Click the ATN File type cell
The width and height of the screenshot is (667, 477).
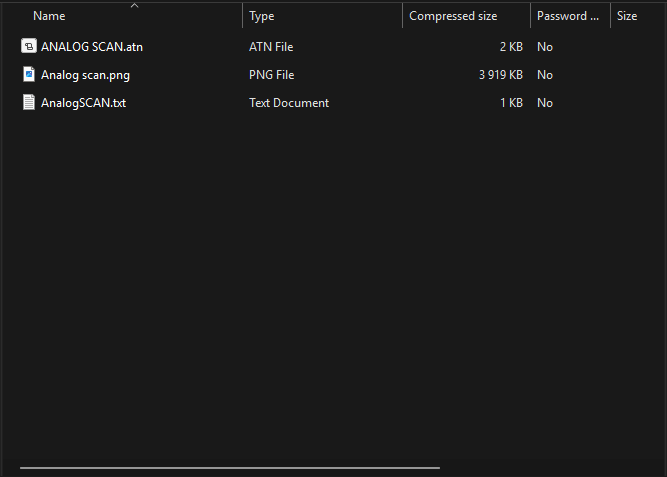click(271, 47)
